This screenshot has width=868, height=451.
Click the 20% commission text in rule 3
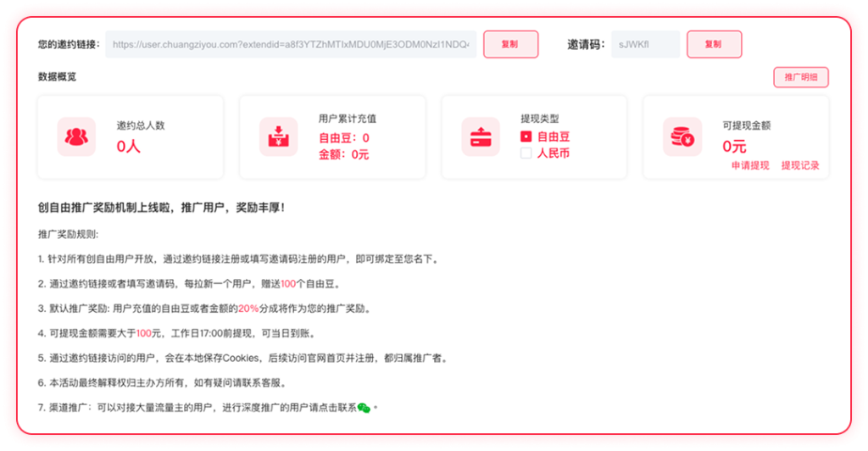(248, 308)
